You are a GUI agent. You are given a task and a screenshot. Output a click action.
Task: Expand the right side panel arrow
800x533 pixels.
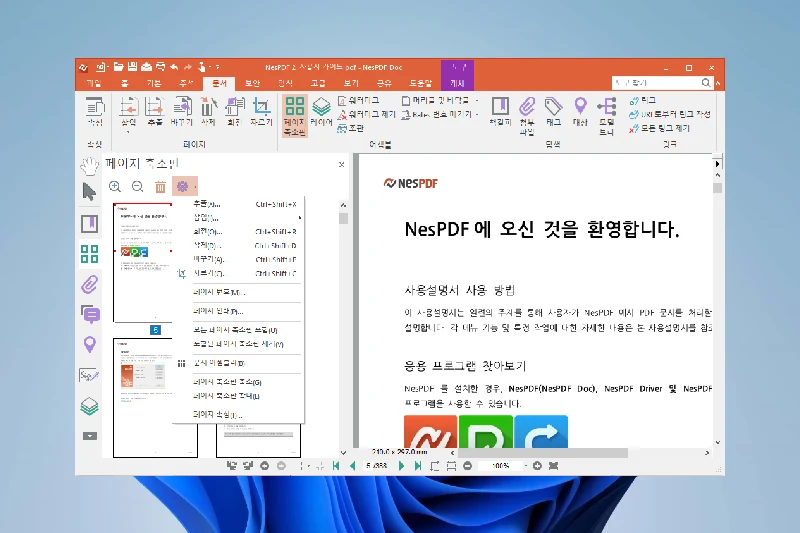point(717,164)
